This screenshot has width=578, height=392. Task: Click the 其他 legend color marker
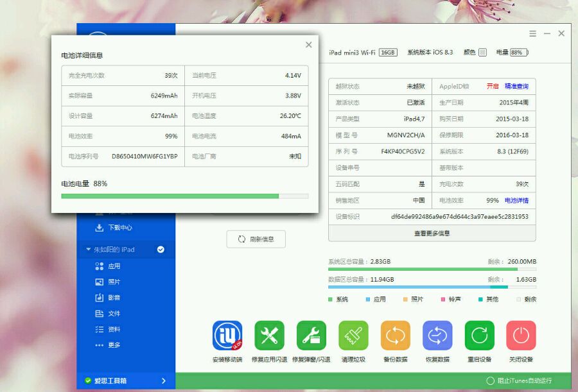(x=480, y=300)
